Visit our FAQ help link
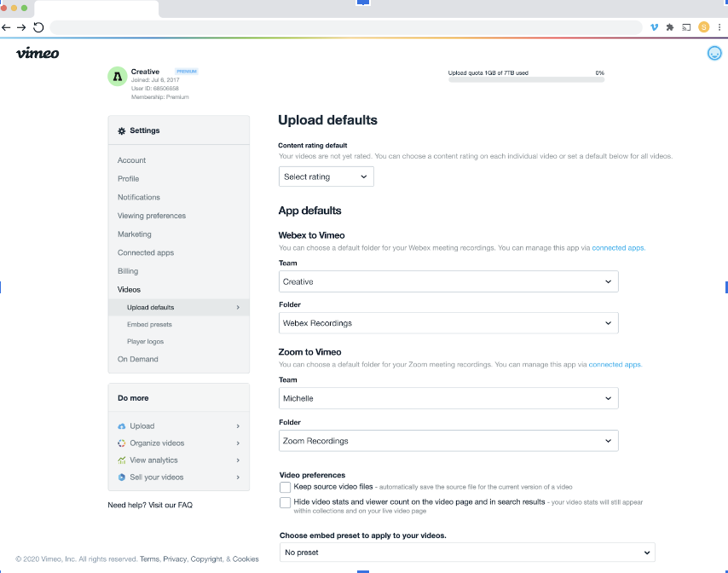The width and height of the screenshot is (728, 573). (x=170, y=505)
